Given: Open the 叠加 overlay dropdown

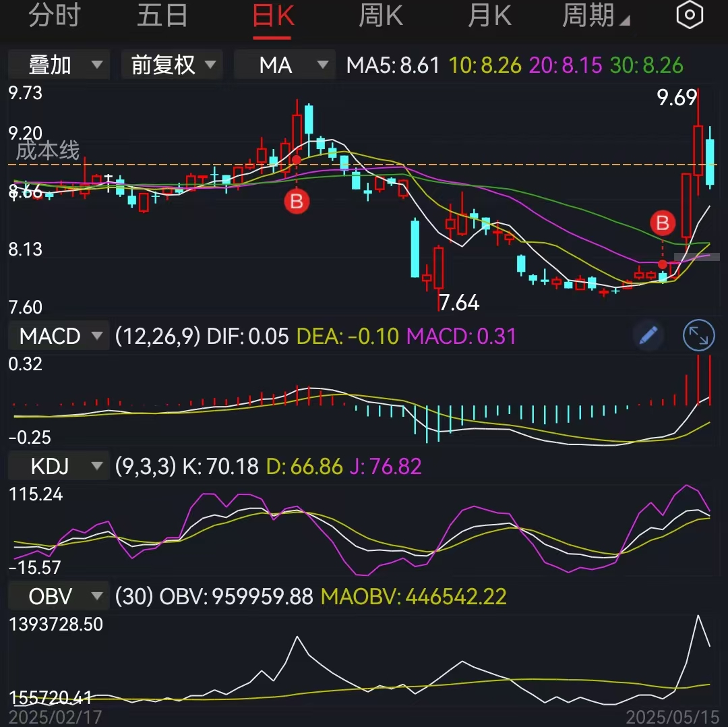Looking at the screenshot, I should coord(58,64).
